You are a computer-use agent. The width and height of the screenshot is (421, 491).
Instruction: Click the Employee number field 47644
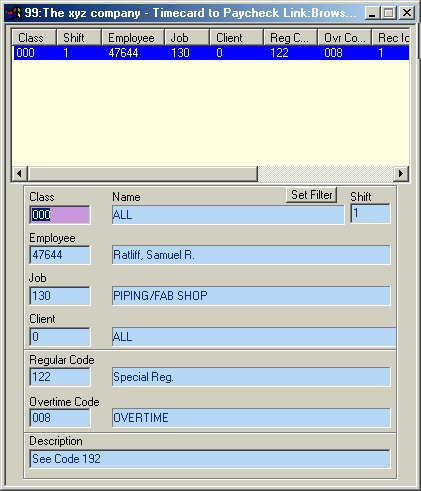click(x=60, y=255)
